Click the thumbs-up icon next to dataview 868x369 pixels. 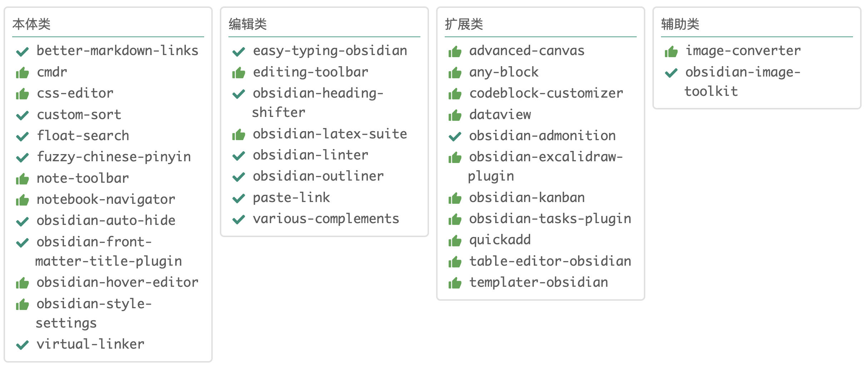point(455,115)
